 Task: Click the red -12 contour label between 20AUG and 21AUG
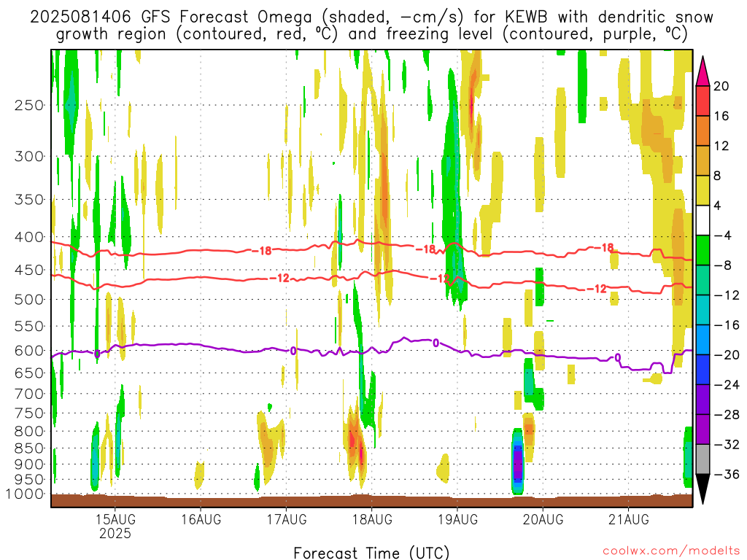[x=597, y=289]
